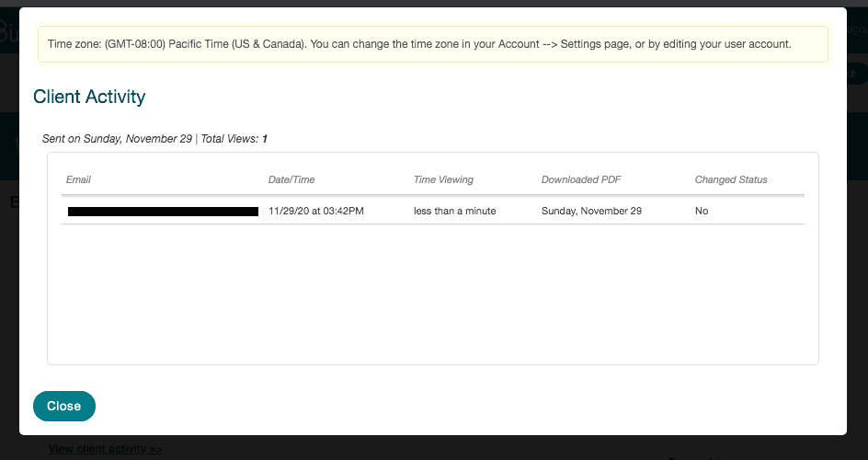Click the Time Viewing column header

tap(443, 179)
